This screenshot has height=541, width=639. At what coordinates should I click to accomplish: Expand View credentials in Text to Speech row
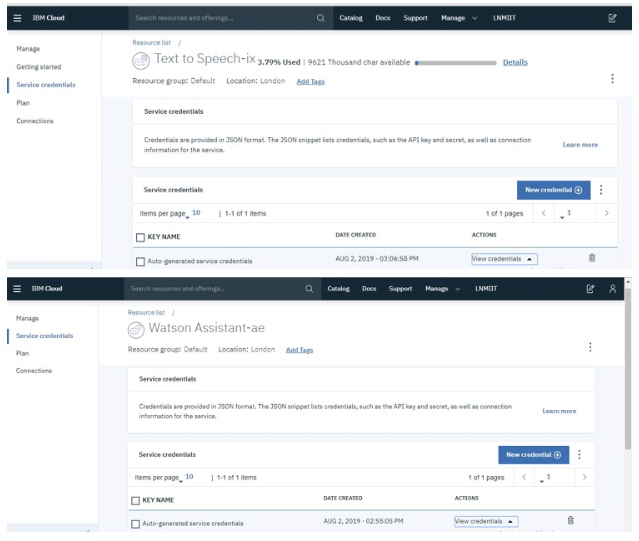(x=504, y=258)
